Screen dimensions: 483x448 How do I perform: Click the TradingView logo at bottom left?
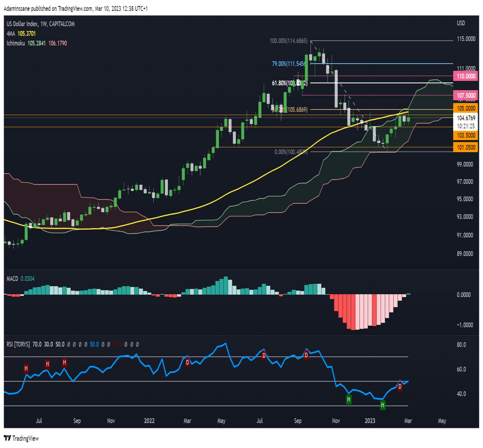pos(21,438)
